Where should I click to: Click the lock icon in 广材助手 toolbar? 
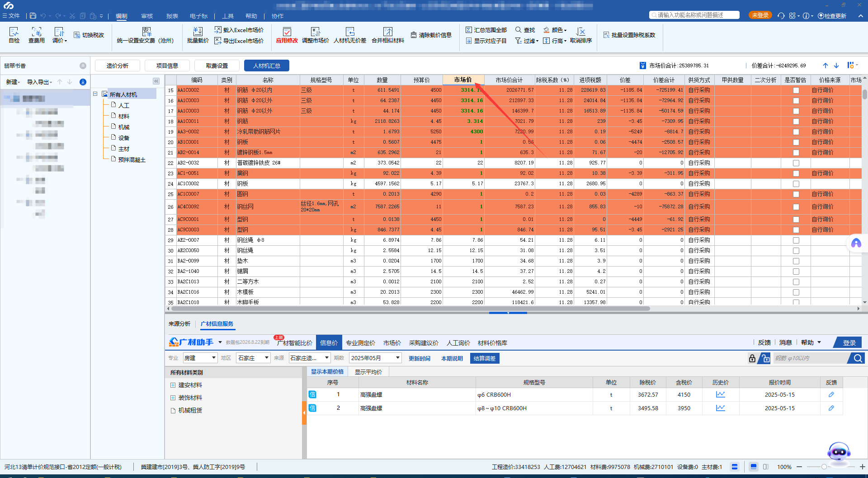(752, 358)
